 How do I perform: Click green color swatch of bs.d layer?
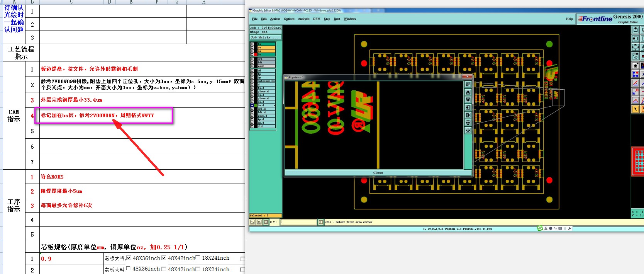tap(256, 106)
